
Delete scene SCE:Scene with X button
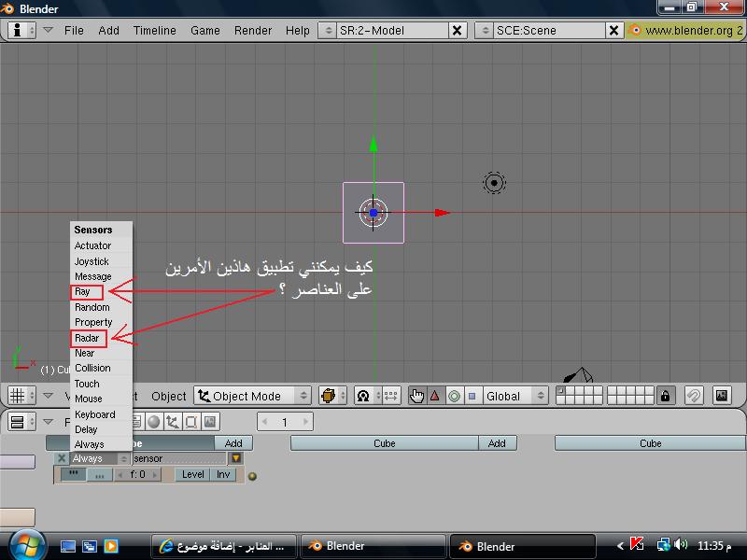tap(614, 31)
